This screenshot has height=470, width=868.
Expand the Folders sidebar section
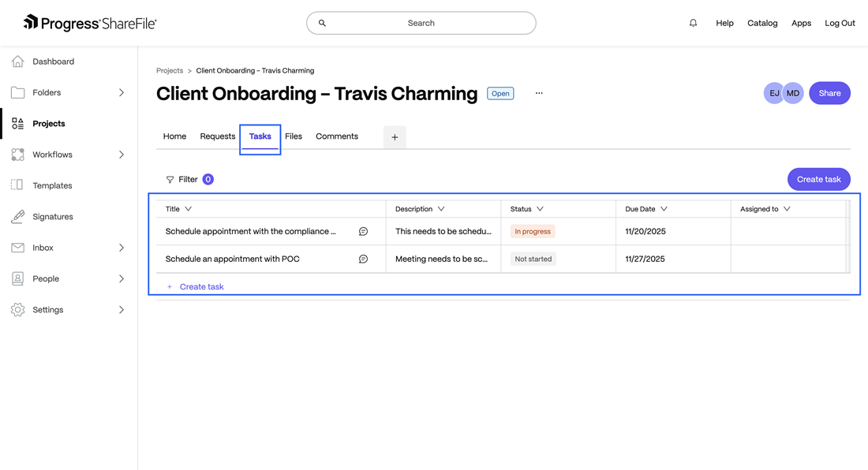point(122,92)
